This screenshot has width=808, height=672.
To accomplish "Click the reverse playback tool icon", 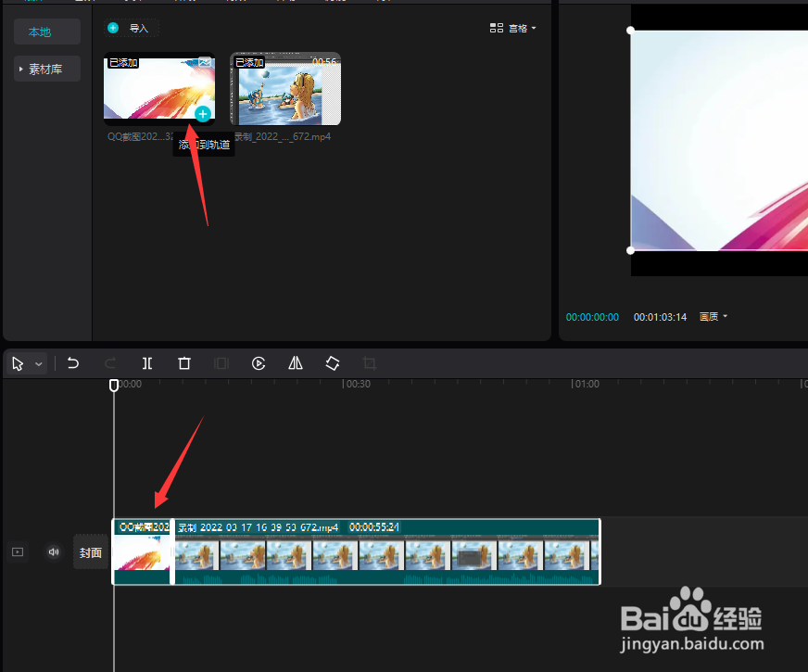I will (x=259, y=363).
